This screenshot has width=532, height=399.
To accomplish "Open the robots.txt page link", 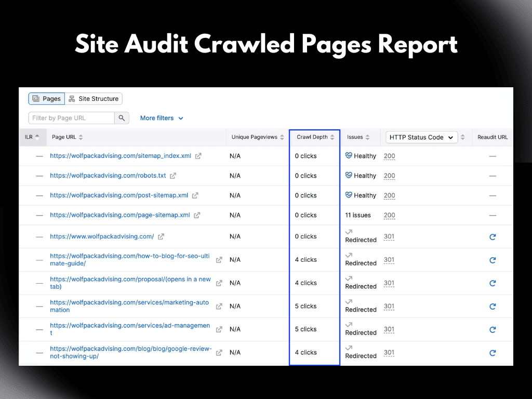I will 108,176.
